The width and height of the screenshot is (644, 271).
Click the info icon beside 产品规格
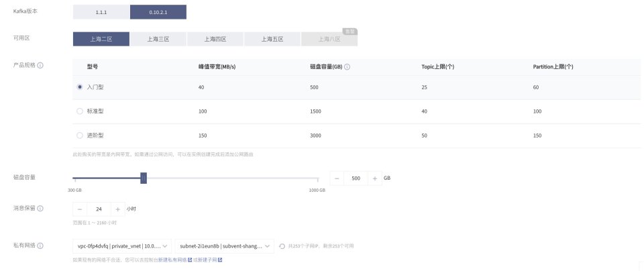[41, 66]
